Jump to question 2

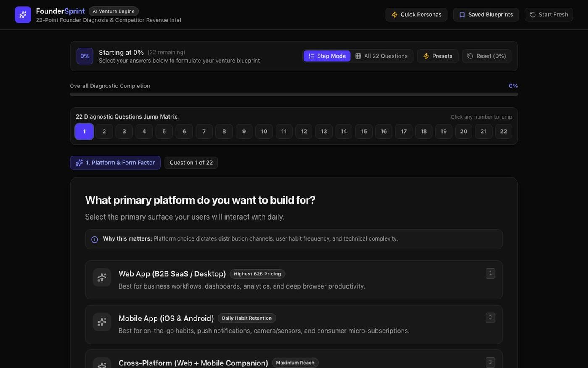104,132
